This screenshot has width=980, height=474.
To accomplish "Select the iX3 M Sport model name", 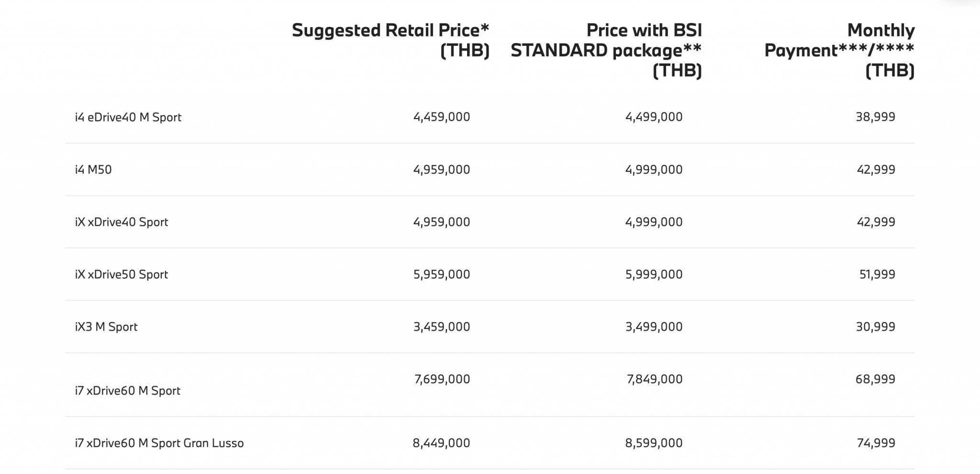I will 106,327.
